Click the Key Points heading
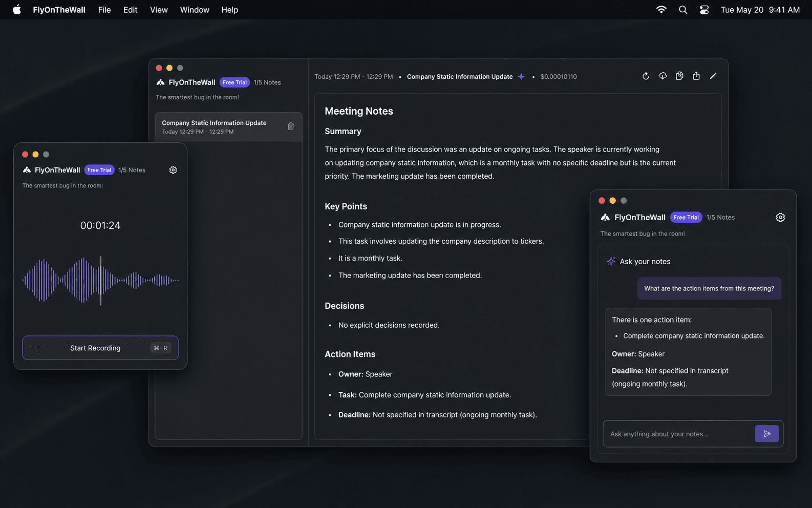Image resolution: width=812 pixels, height=508 pixels. [x=346, y=206]
